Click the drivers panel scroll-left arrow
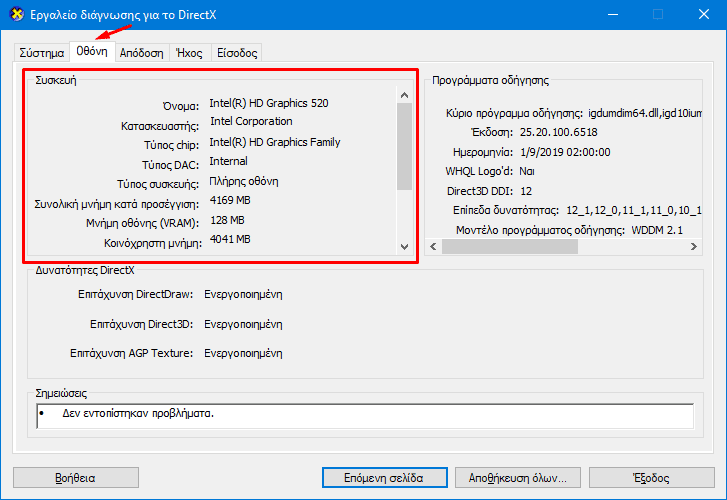 point(433,246)
